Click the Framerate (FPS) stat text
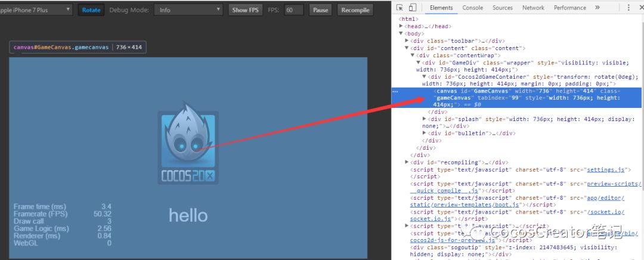The height and width of the screenshot is (260, 644). tap(41, 214)
